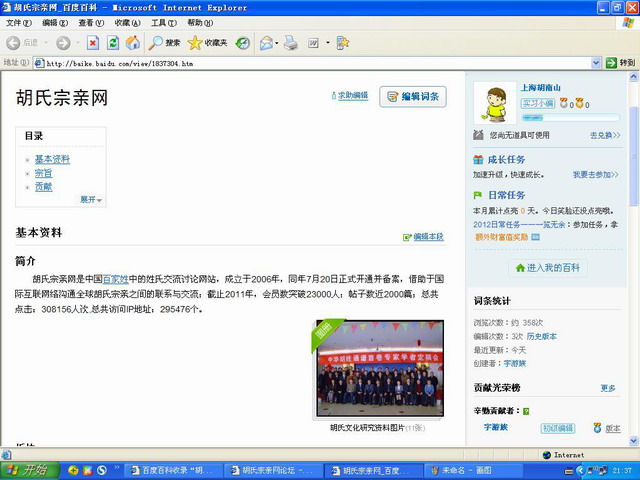640x480 pixels.
Task: Stop page loading with red X icon
Action: 93,43
